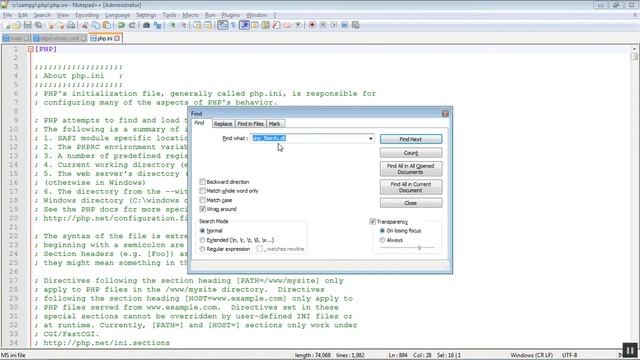Switch to the Replace tab in Find dialog
The width and height of the screenshot is (640, 360).
coord(223,124)
